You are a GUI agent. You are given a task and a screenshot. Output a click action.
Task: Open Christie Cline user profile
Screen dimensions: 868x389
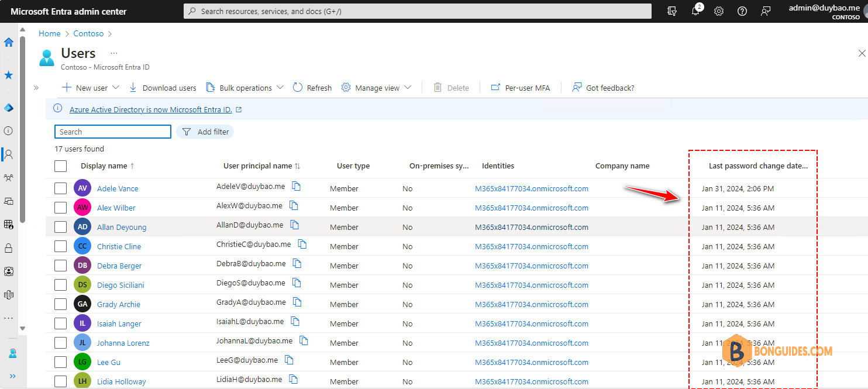coord(119,246)
